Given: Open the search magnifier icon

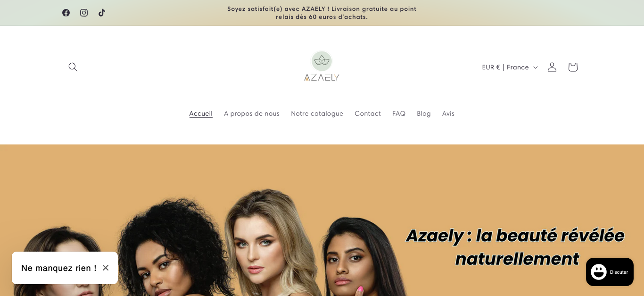Looking at the screenshot, I should (73, 67).
